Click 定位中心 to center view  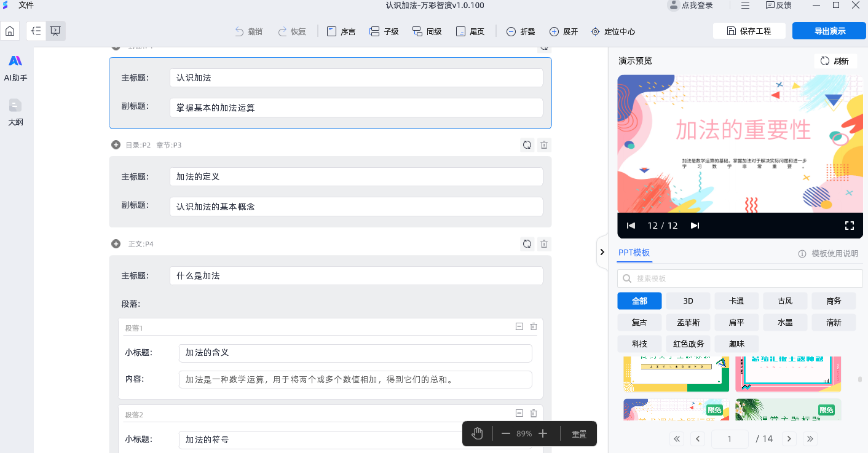point(613,31)
